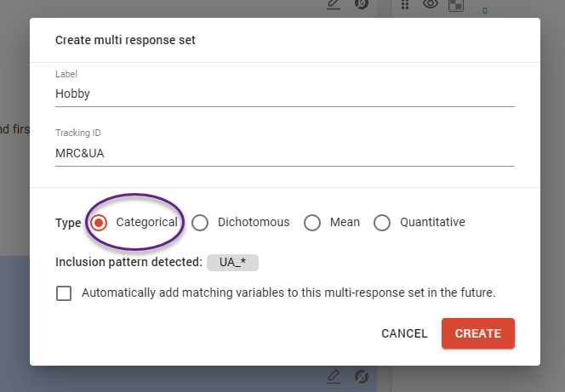Select the Dichotomous radio button
This screenshot has width=565, height=392.
[x=200, y=223]
